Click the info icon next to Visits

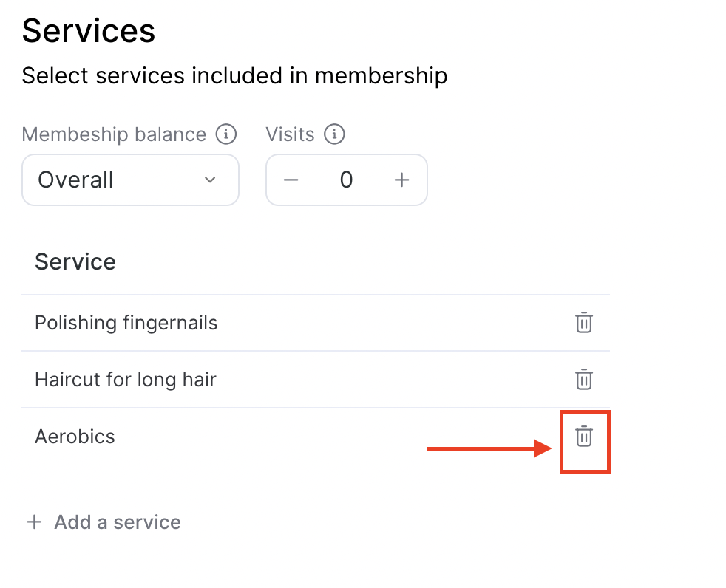click(x=334, y=134)
